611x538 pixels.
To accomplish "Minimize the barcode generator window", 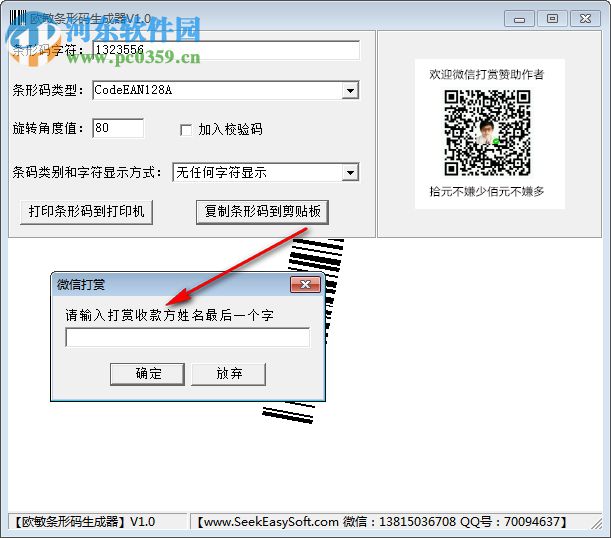I will (x=519, y=19).
